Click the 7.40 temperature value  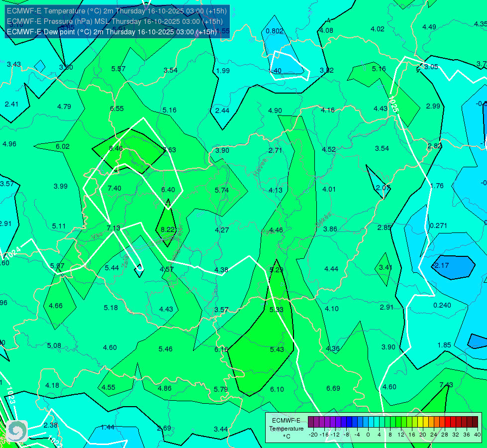(x=114, y=188)
